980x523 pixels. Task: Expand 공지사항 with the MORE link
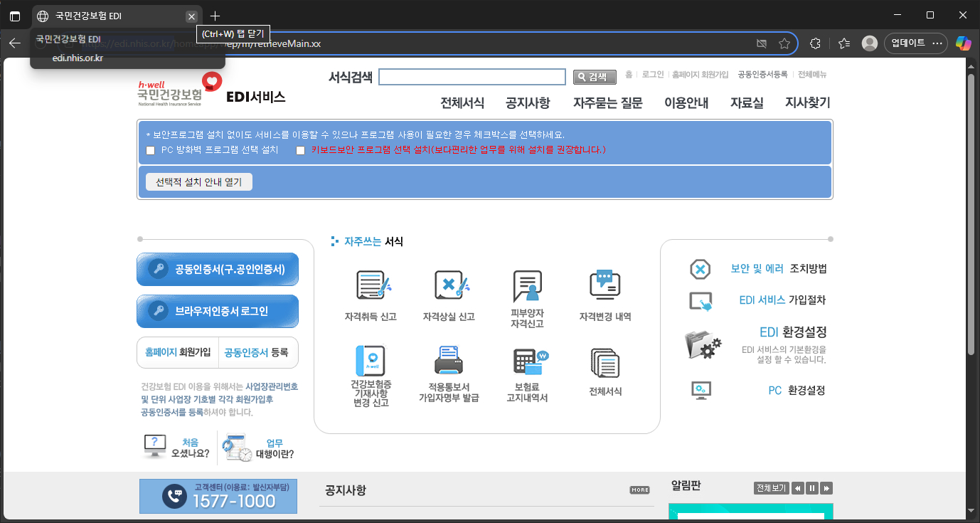[x=639, y=490]
